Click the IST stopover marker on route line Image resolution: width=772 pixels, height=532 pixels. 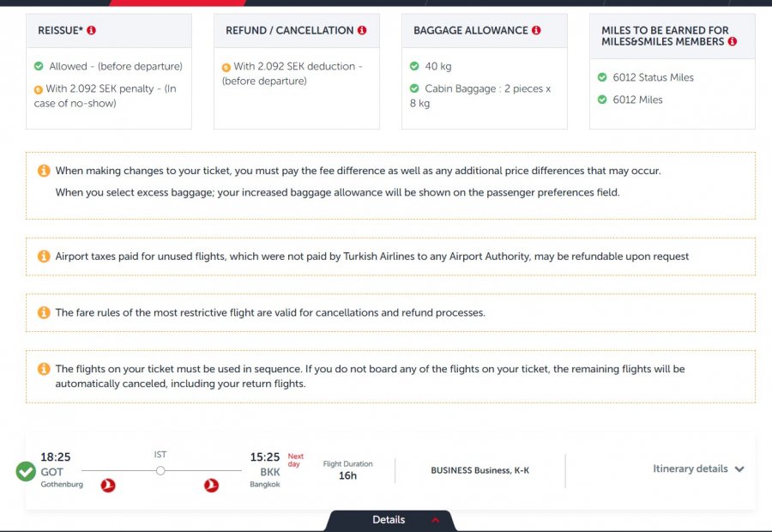(160, 470)
